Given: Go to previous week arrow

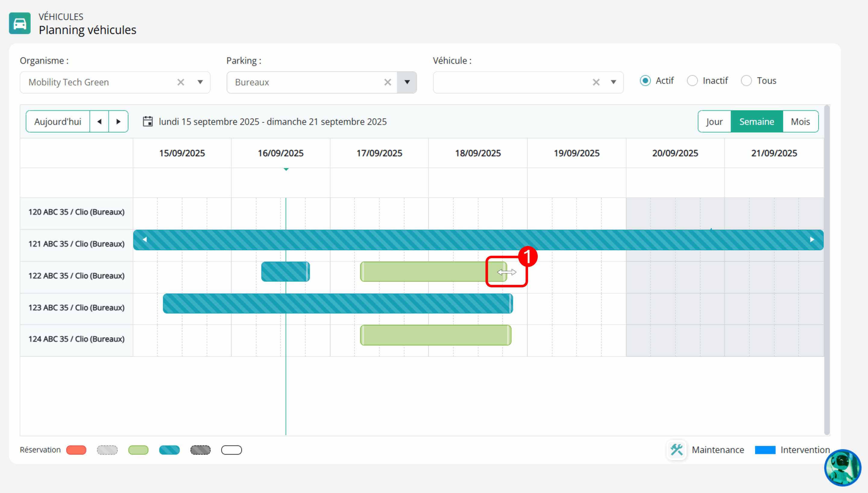Looking at the screenshot, I should pos(99,122).
